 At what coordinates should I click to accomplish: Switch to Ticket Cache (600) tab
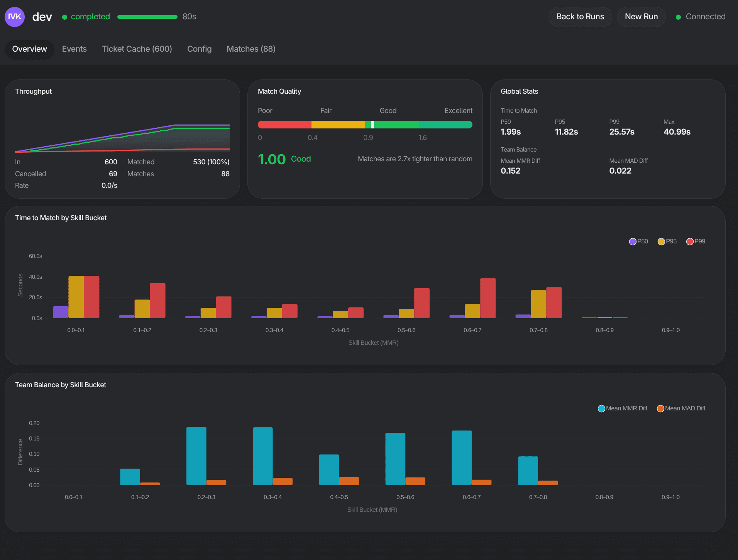pos(137,49)
